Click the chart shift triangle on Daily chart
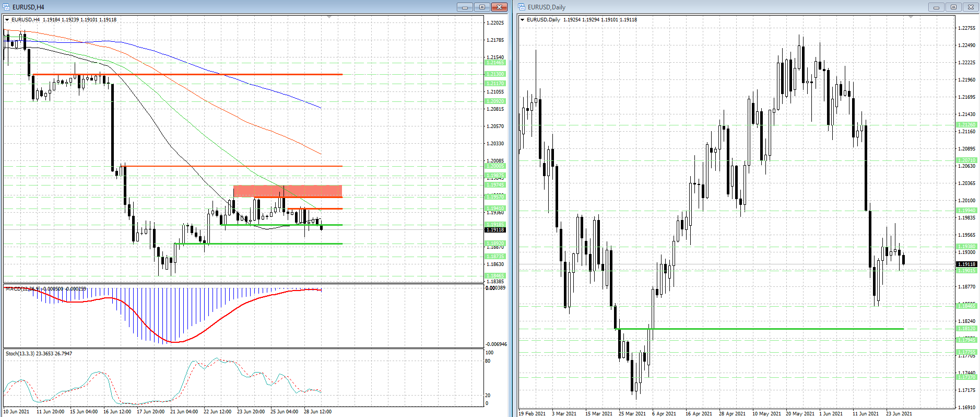The width and height of the screenshot is (980, 417). point(911,17)
